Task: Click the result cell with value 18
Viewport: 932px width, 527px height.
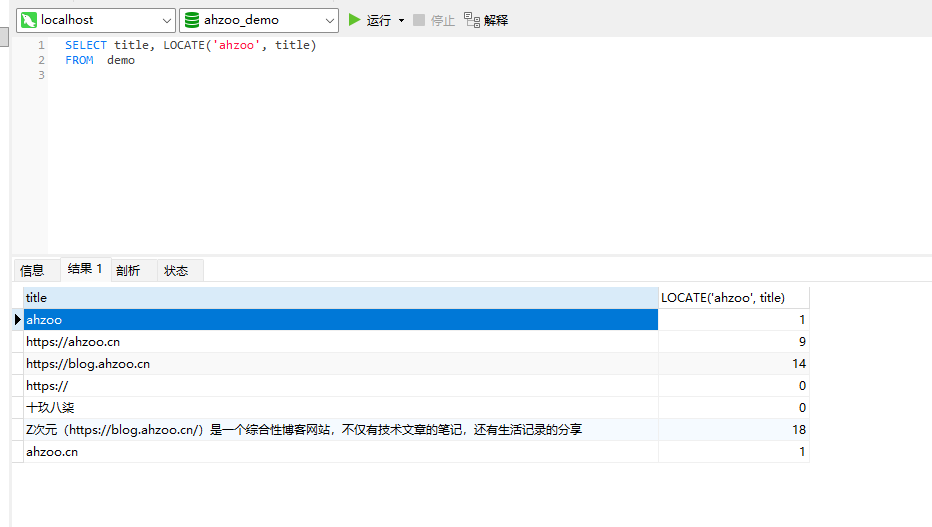Action: tap(733, 430)
